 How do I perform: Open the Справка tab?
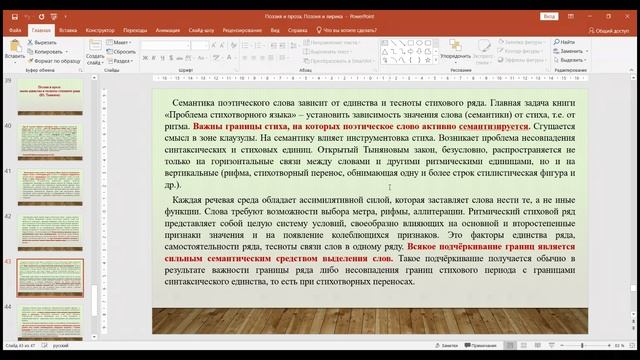tap(298, 30)
